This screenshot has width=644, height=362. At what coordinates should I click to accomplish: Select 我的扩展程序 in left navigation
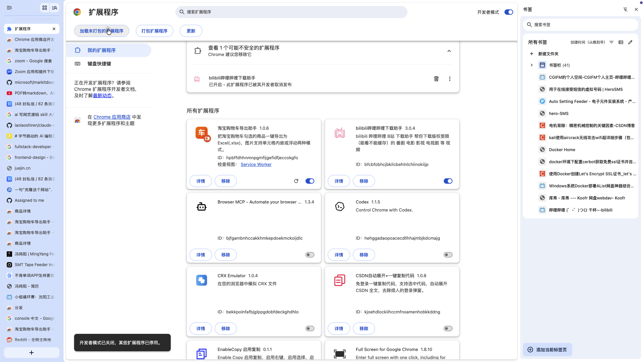pos(108,50)
